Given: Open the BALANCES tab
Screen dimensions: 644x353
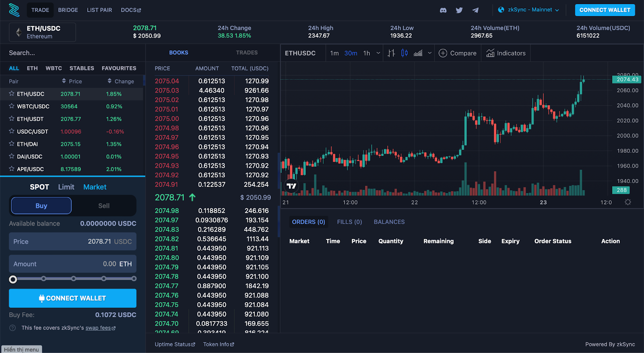Looking at the screenshot, I should pos(389,222).
